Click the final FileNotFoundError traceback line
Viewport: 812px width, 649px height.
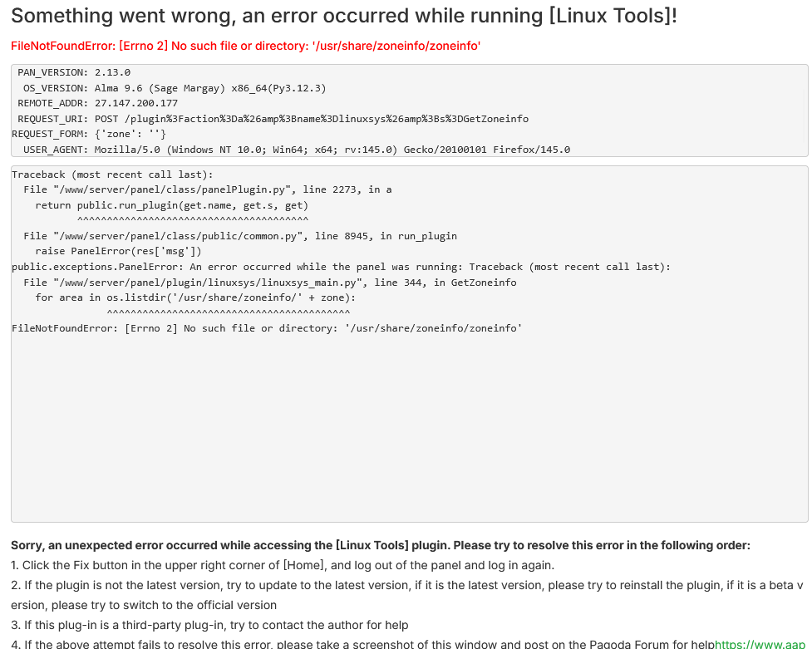267,328
